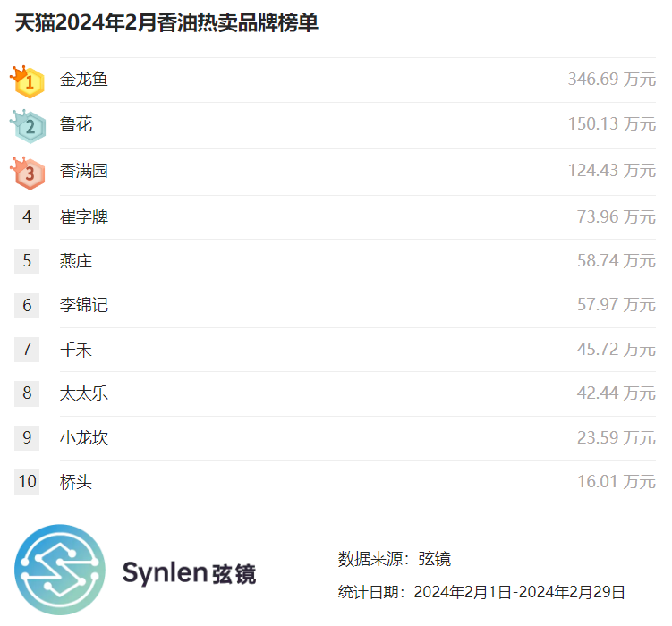Select the brand name 千禾
This screenshot has height=626, width=672.
coord(76,350)
